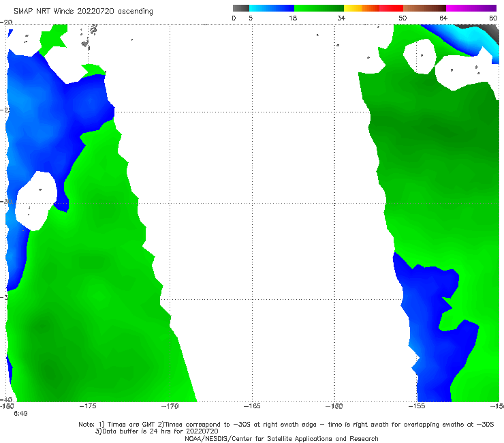Click the note 'Data buffer is 24 hrs for 20220720'
Image resolution: width=504 pixels, height=443 pixels.
point(157,431)
